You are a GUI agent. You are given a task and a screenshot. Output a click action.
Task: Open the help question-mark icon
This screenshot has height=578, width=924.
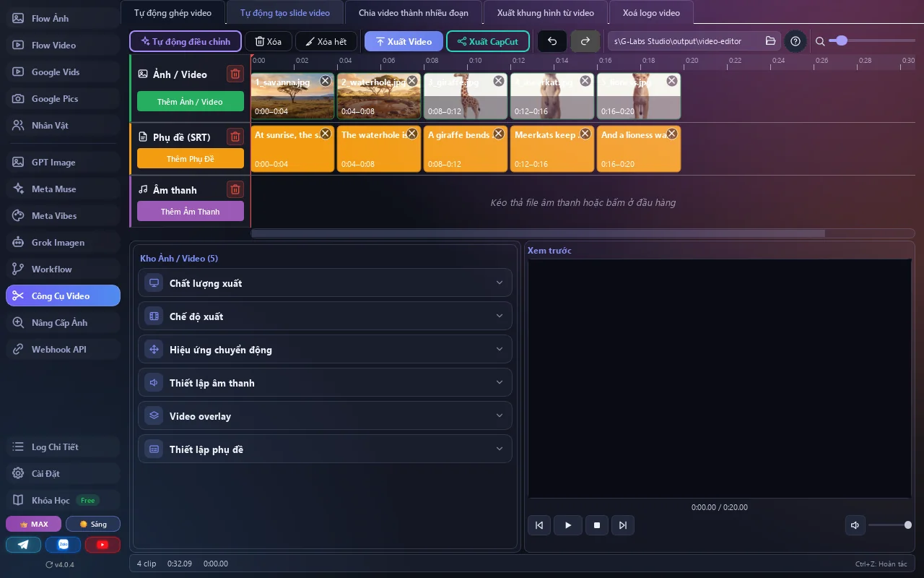coord(796,41)
